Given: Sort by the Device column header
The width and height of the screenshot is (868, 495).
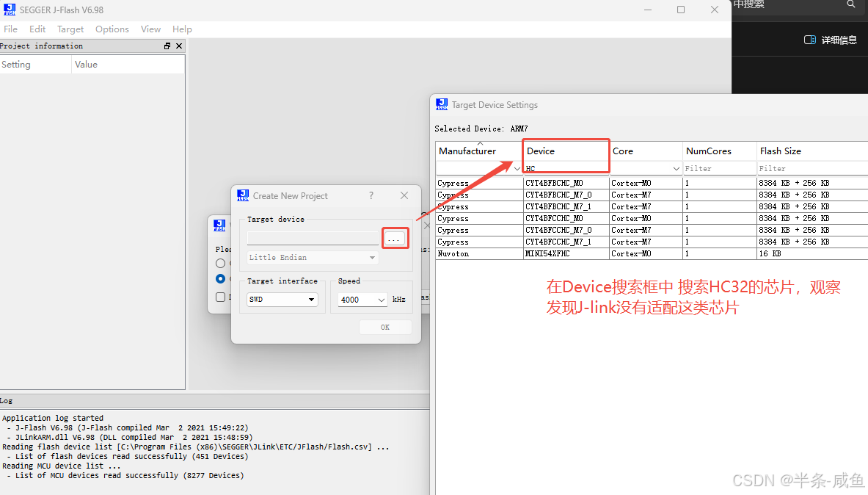Looking at the screenshot, I should [x=565, y=151].
